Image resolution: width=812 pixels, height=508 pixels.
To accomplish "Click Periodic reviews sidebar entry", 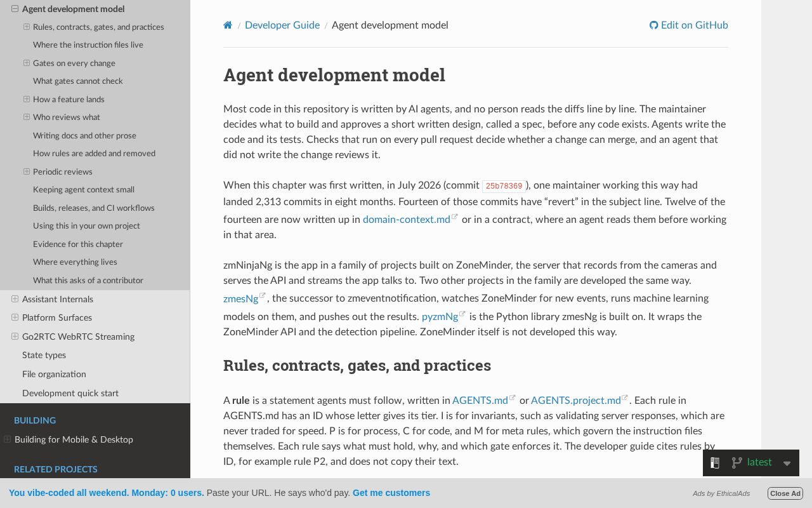I will point(63,172).
